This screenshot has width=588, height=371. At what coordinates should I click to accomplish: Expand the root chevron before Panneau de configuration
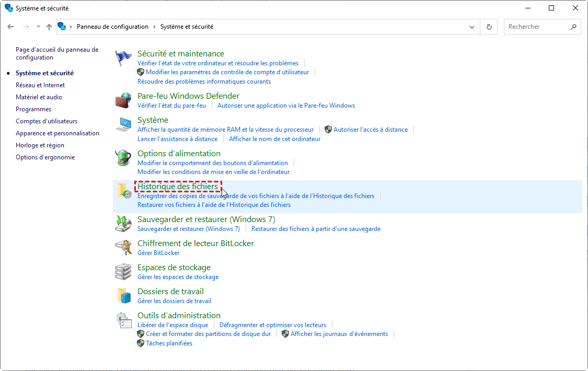[71, 27]
